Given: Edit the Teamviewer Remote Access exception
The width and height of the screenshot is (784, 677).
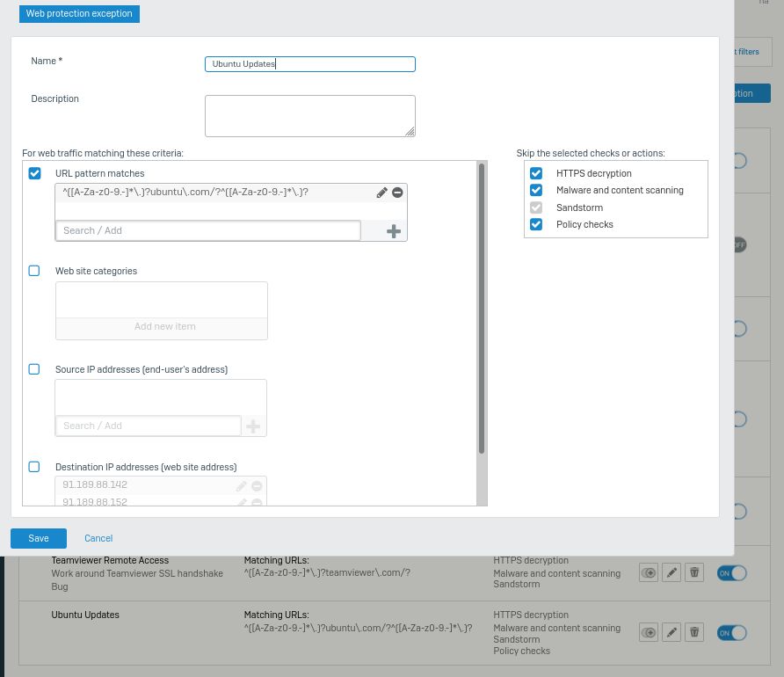Looking at the screenshot, I should pyautogui.click(x=671, y=572).
